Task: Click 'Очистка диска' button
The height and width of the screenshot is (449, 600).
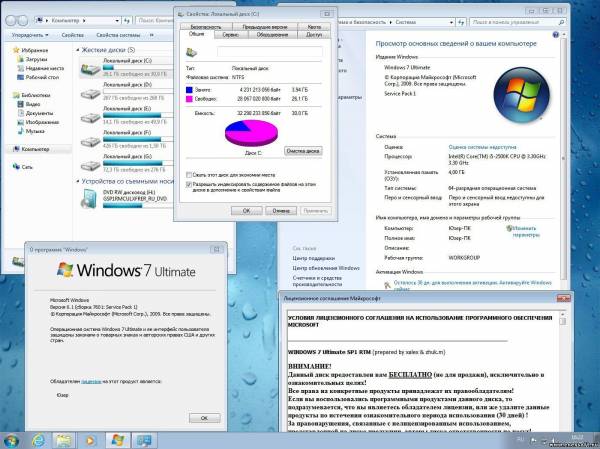Action: coord(303,151)
